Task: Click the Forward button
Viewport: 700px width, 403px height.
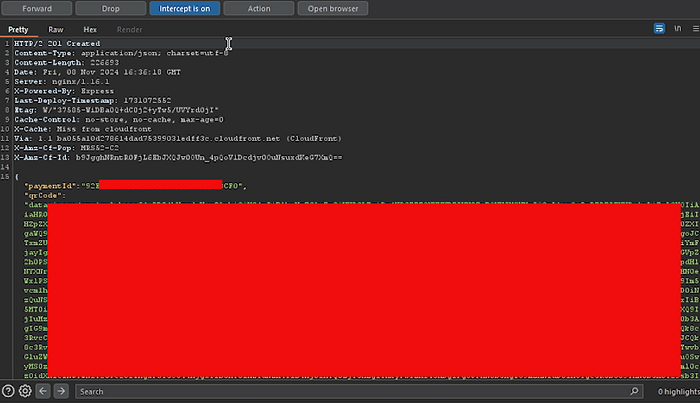Action: (x=37, y=8)
